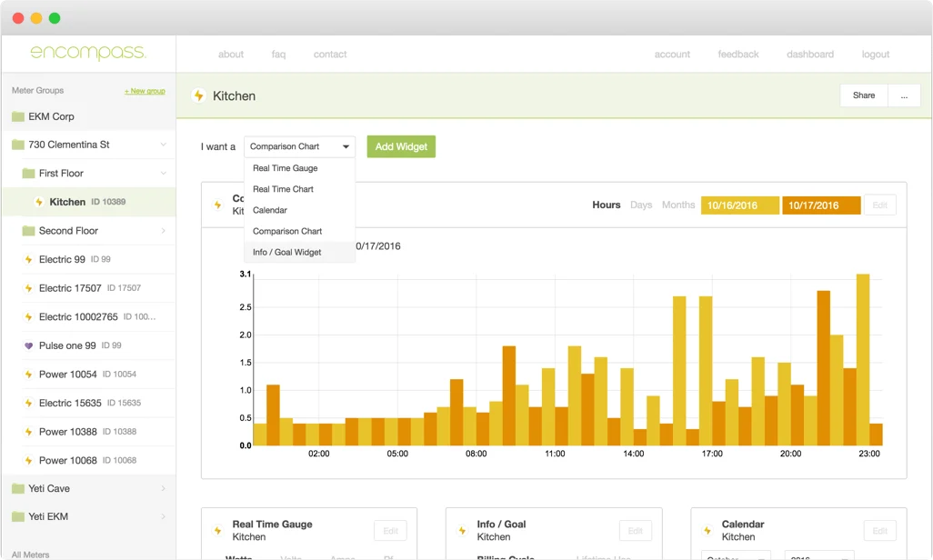Expand the Second Floor chevron
This screenshot has height=560, width=933.
click(163, 231)
